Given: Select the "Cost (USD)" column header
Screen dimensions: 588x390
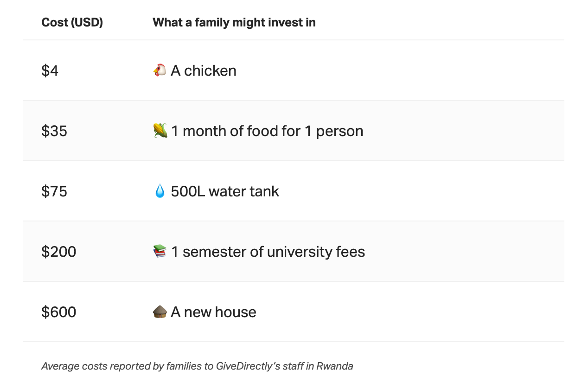Looking at the screenshot, I should coord(72,22).
